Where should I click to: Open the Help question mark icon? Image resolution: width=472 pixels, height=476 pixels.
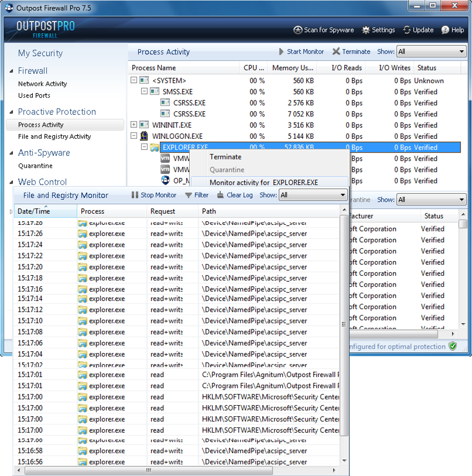tap(445, 30)
